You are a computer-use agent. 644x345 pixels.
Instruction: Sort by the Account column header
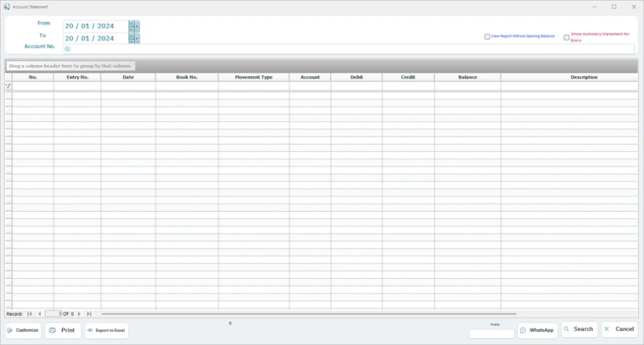pyautogui.click(x=310, y=77)
